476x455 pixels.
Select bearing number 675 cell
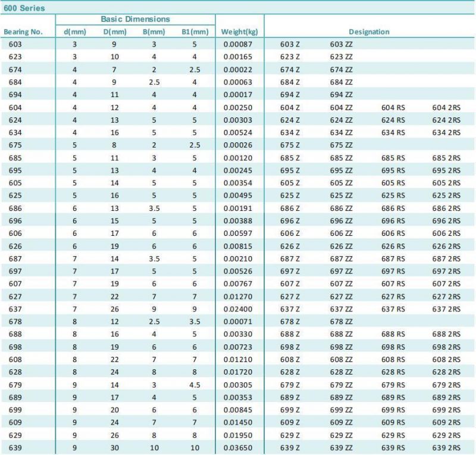[x=15, y=145]
